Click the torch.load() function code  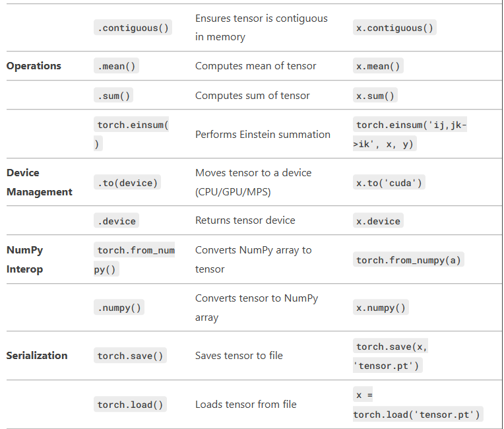[x=130, y=405]
